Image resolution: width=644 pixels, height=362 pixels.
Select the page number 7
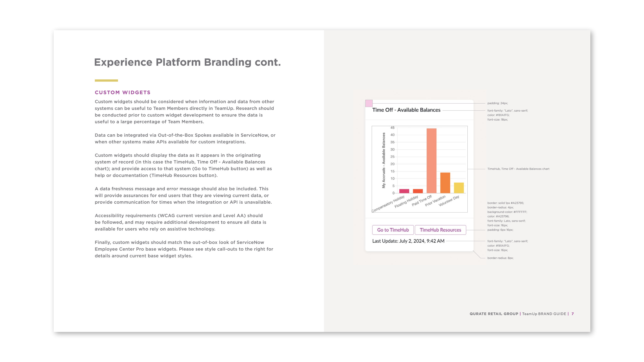point(572,314)
